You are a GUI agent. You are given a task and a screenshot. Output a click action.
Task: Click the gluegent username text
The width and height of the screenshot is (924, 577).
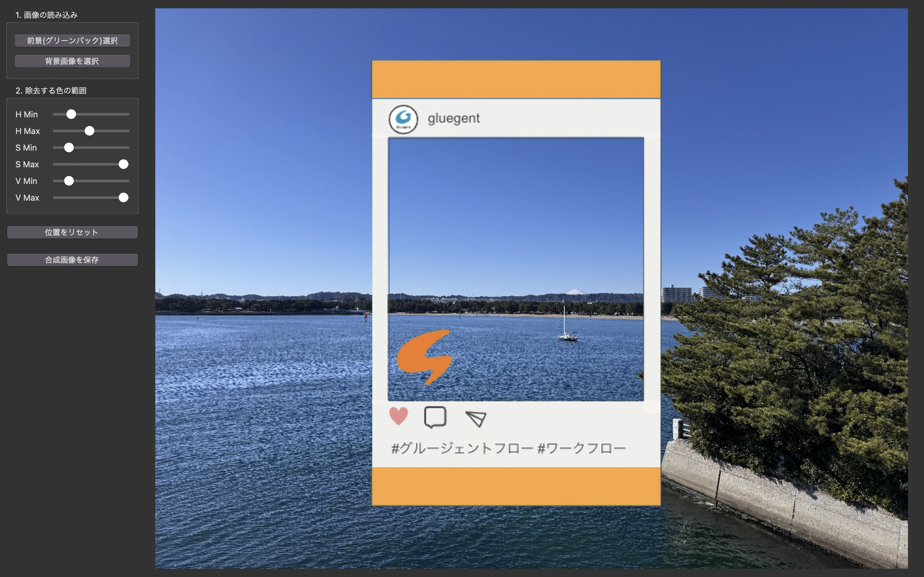(x=454, y=118)
